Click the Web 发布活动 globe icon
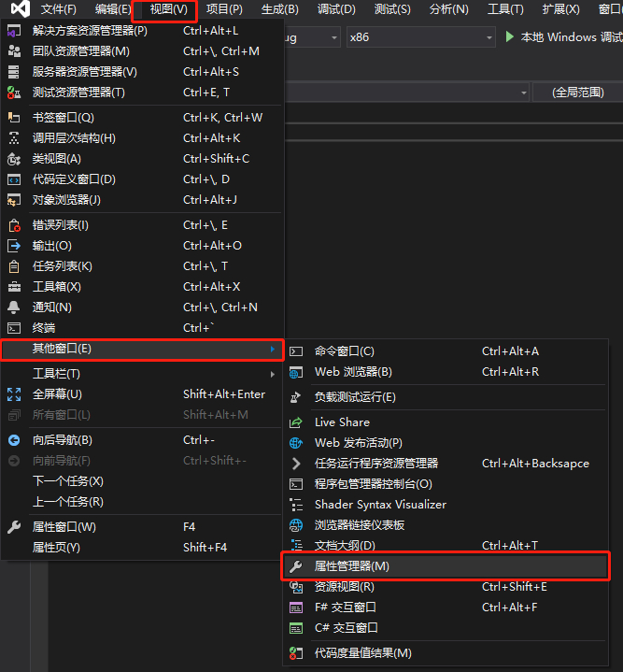 pos(296,443)
